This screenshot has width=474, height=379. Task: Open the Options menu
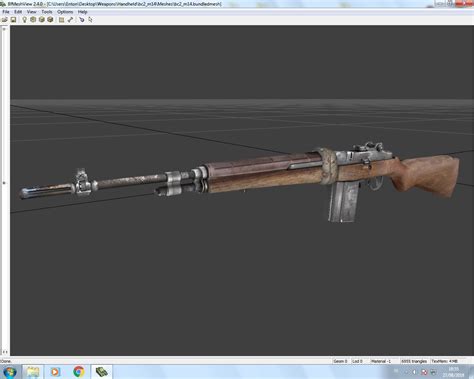click(65, 12)
